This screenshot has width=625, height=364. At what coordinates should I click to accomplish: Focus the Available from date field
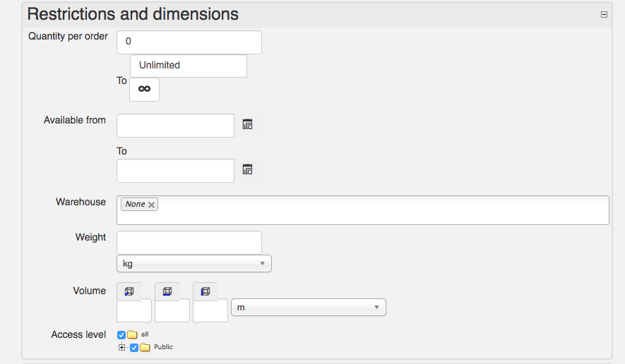tap(175, 126)
